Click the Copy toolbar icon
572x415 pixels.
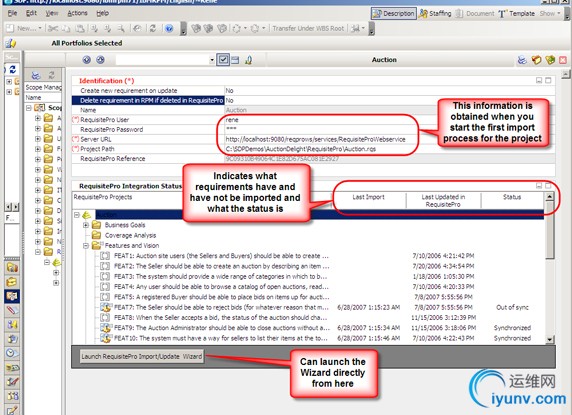pos(66,28)
